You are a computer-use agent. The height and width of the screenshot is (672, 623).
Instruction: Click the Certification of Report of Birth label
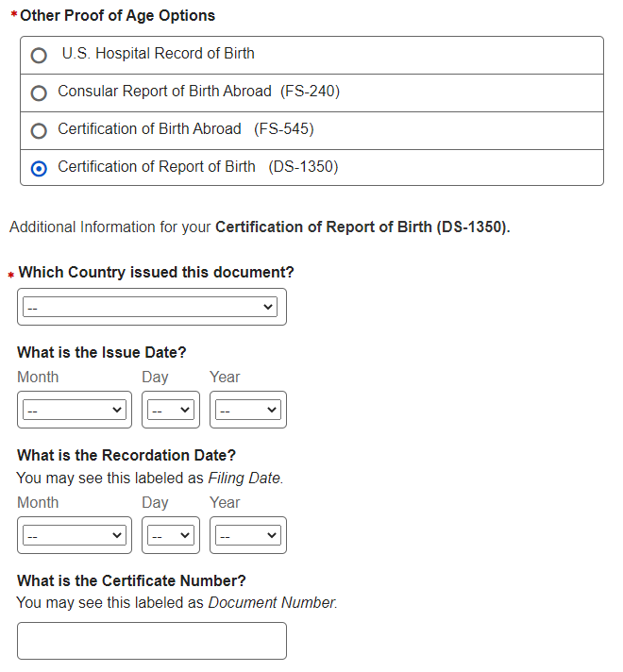point(197,167)
